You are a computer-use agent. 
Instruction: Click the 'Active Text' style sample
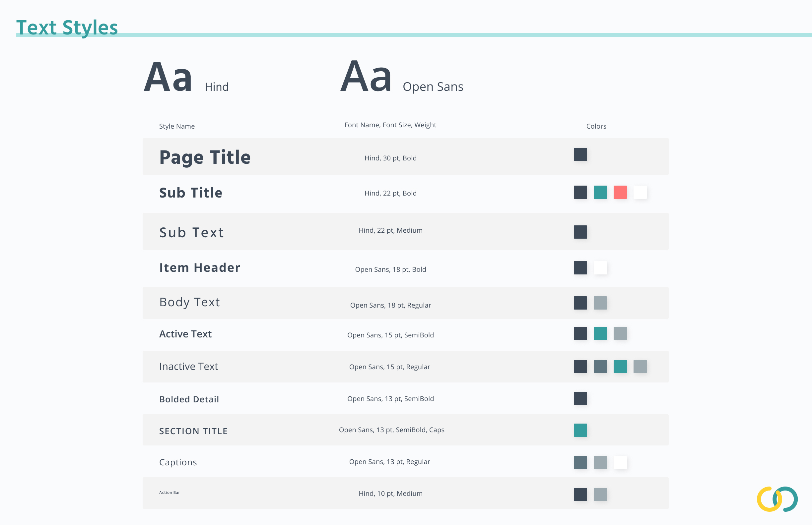point(186,334)
